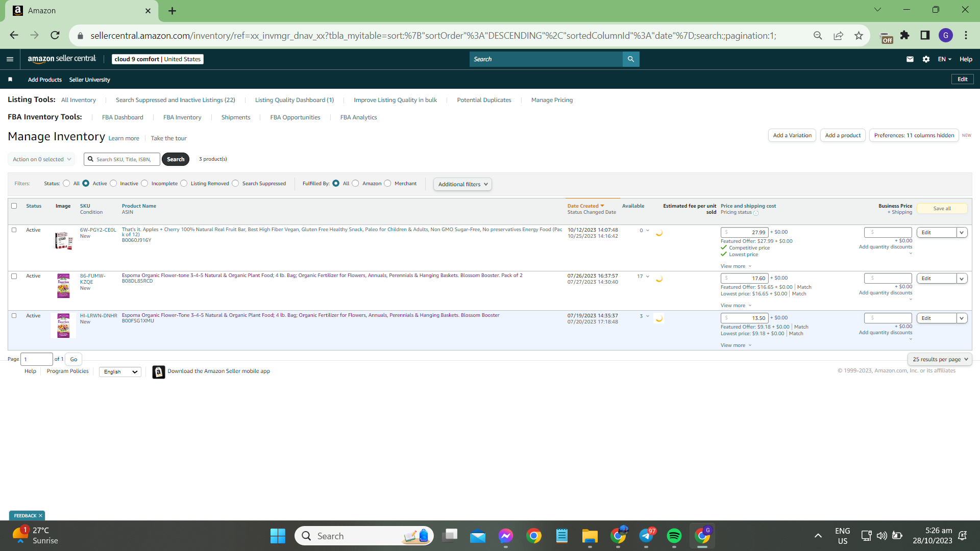Open Telegram from the taskbar

(x=647, y=536)
